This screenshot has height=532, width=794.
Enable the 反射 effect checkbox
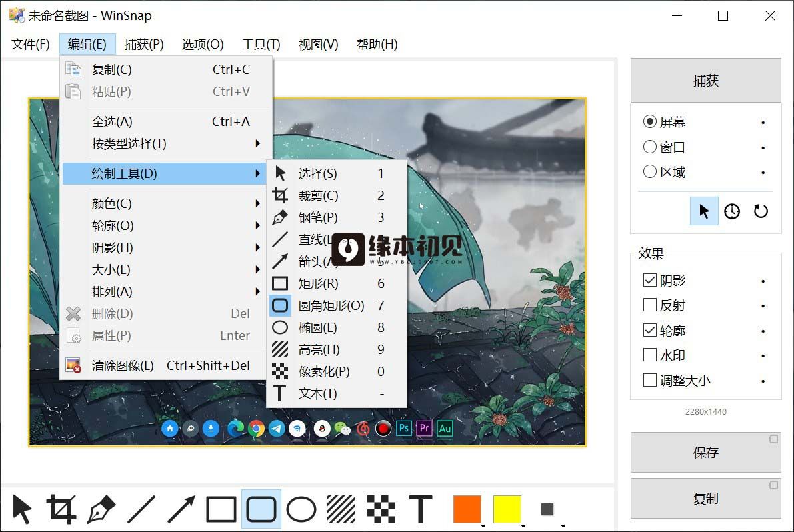(650, 305)
